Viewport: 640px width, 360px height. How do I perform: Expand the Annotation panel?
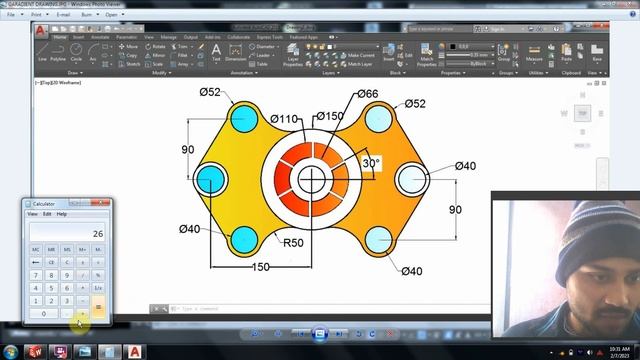click(x=244, y=73)
